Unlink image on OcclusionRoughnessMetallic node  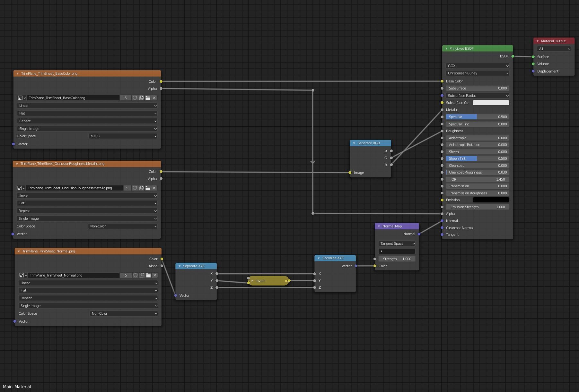[154, 188]
